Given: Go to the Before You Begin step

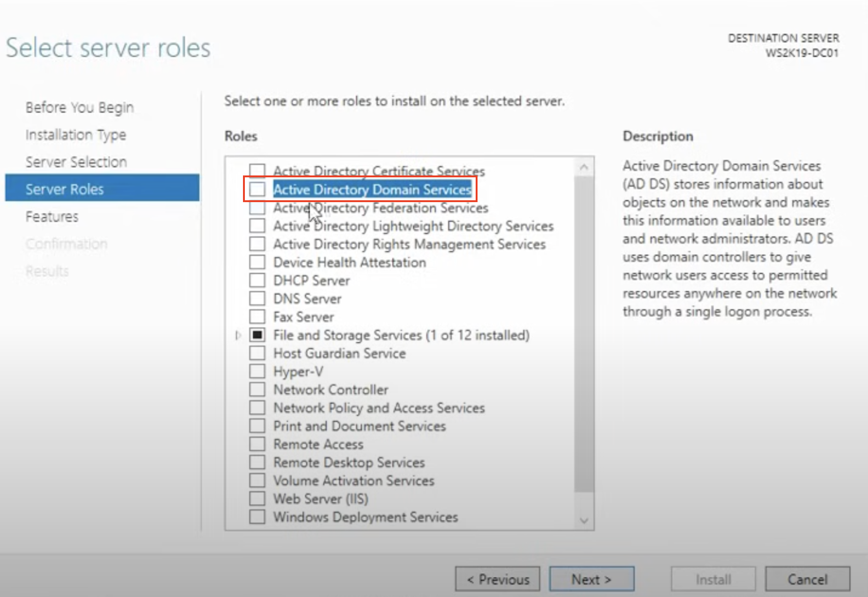Looking at the screenshot, I should (x=80, y=107).
